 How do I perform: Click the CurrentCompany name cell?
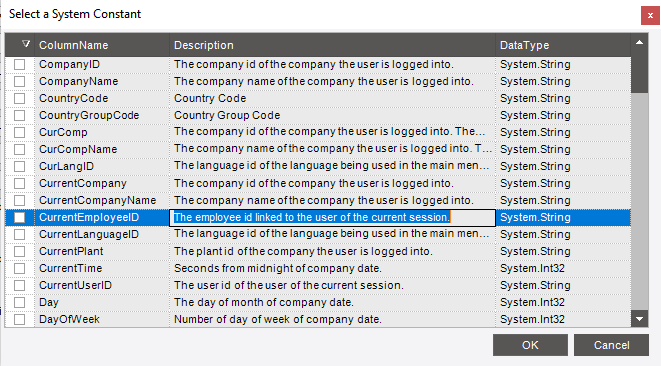tap(102, 183)
